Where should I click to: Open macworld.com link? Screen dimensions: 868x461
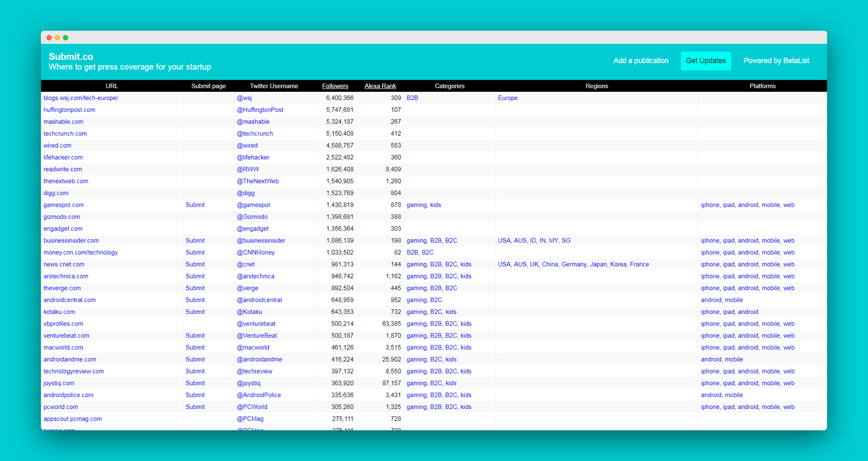pyautogui.click(x=63, y=348)
